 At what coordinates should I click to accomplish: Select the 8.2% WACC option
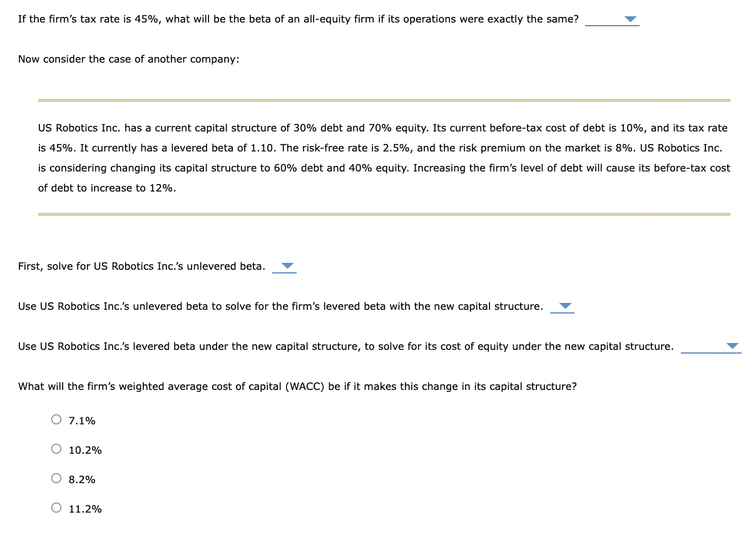tap(56, 478)
